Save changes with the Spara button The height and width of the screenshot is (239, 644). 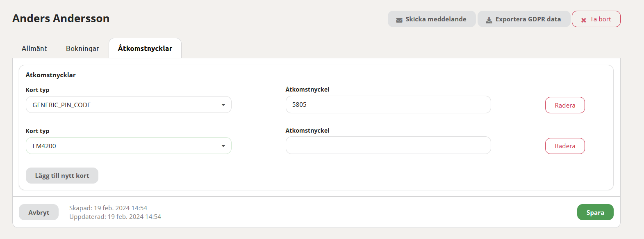pyautogui.click(x=595, y=212)
